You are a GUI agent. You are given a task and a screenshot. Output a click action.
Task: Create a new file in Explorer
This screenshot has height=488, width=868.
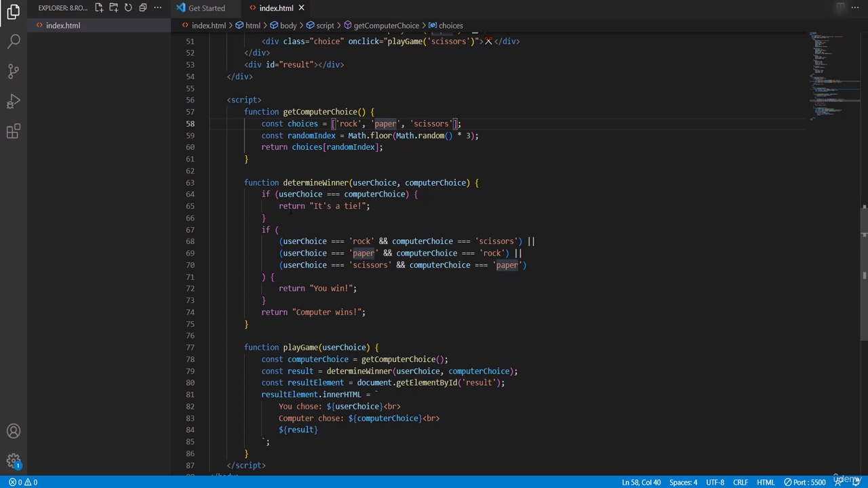[99, 8]
